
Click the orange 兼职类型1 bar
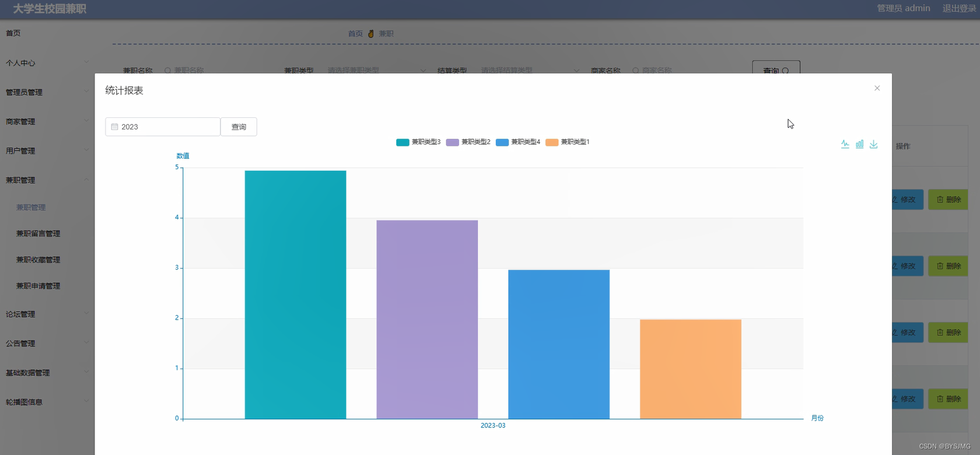coord(691,369)
